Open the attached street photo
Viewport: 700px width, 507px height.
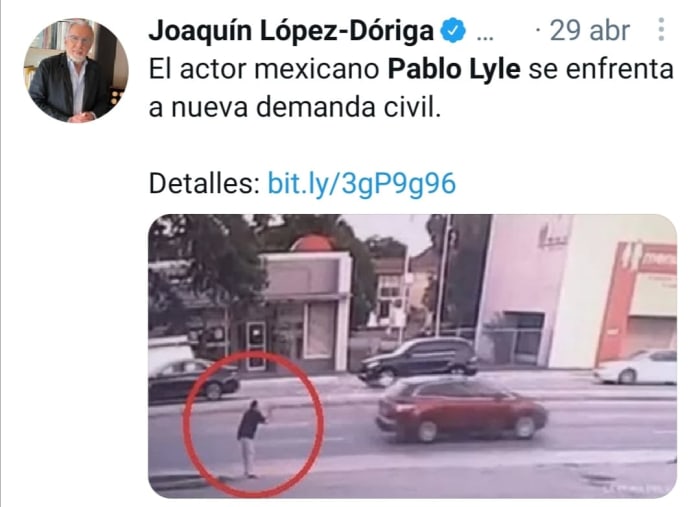[x=412, y=356]
